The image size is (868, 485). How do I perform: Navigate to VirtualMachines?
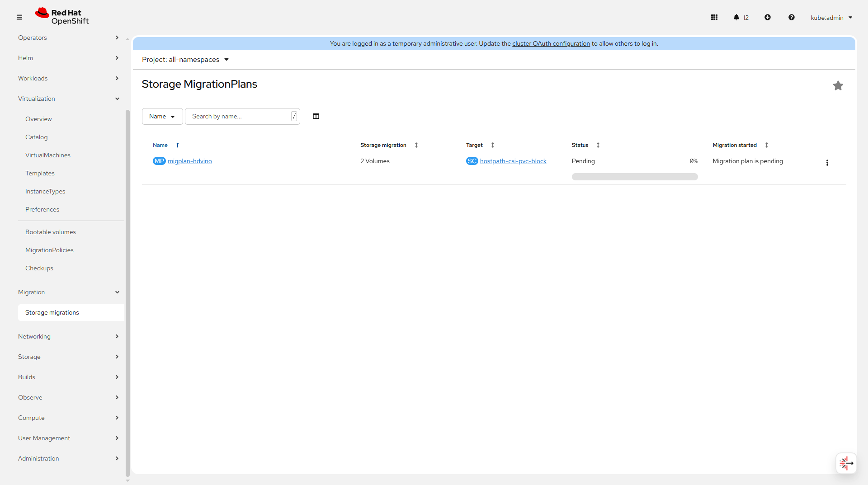coord(48,155)
